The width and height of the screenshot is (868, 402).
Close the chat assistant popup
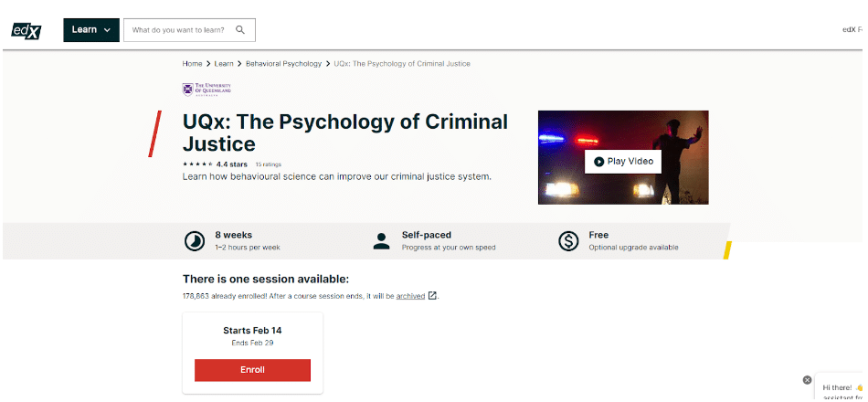(x=807, y=380)
